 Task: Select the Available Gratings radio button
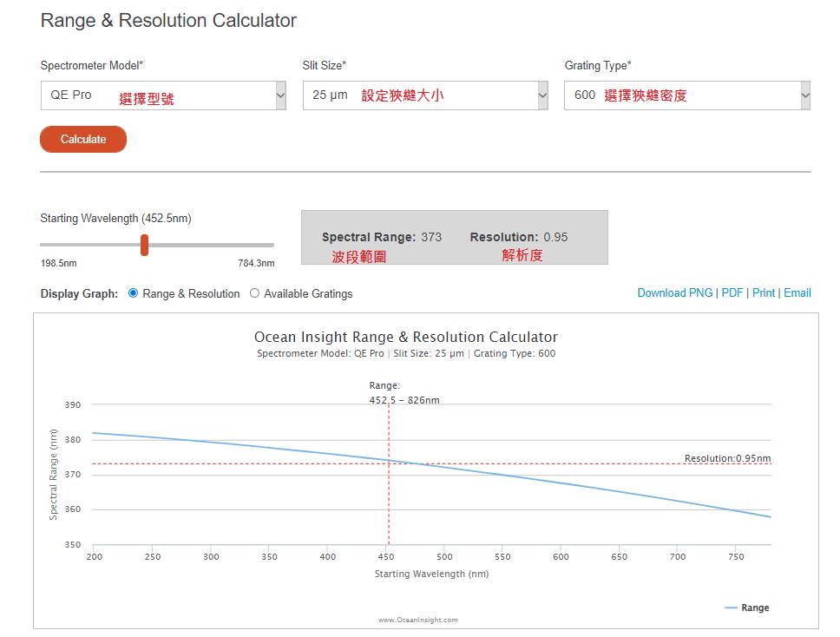click(254, 293)
